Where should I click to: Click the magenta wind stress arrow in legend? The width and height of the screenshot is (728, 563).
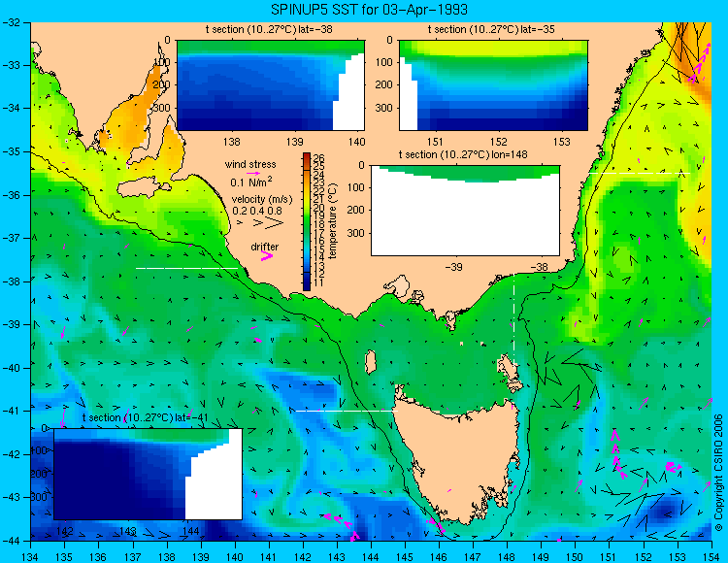pyautogui.click(x=254, y=173)
